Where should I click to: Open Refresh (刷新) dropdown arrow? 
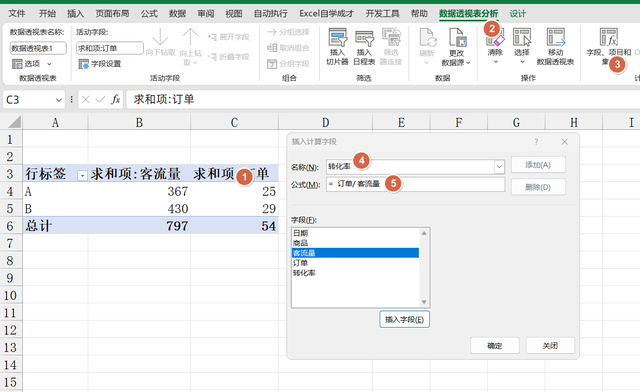pos(427,62)
